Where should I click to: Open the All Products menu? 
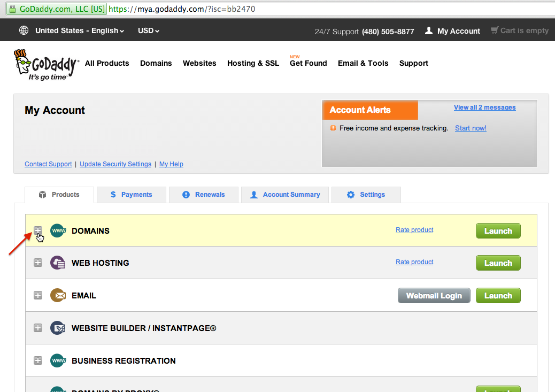click(x=107, y=63)
